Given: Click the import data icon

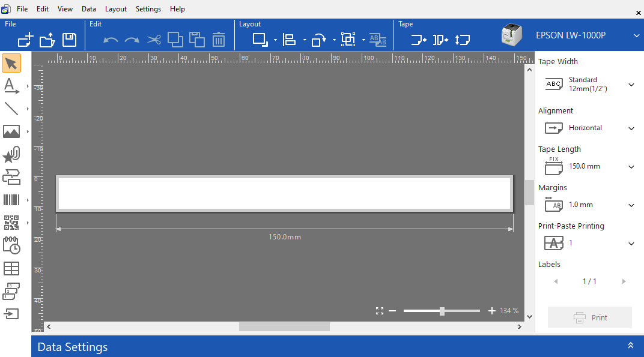Looking at the screenshot, I should 11,314.
